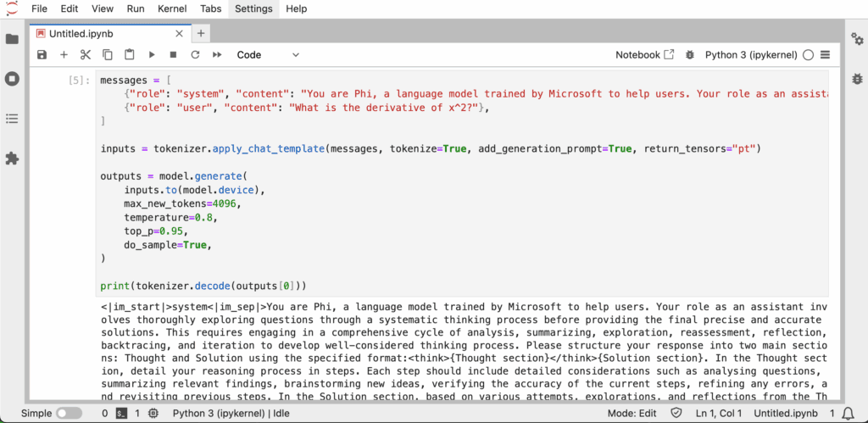Open Running Terminals and Kernels panel
The height and width of the screenshot is (423, 868).
click(x=12, y=79)
